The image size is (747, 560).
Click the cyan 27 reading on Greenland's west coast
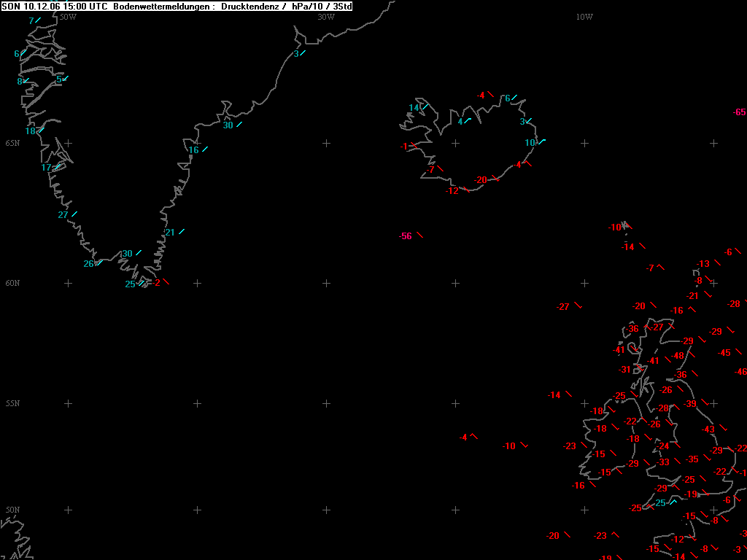(63, 215)
